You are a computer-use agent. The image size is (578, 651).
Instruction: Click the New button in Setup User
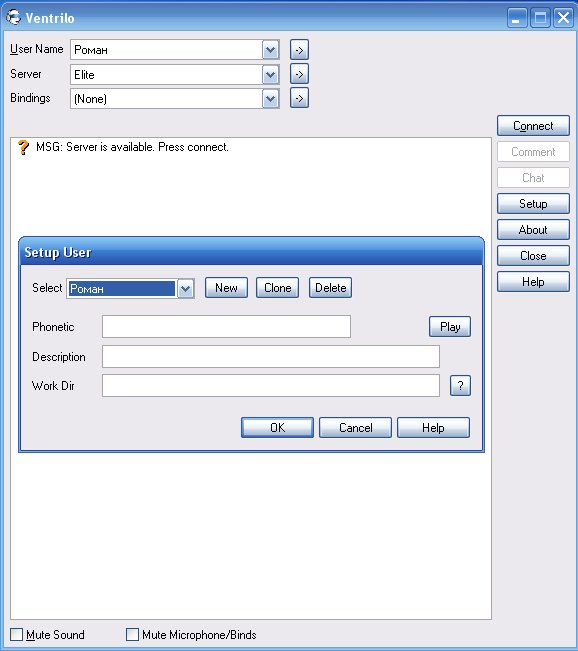(x=226, y=288)
